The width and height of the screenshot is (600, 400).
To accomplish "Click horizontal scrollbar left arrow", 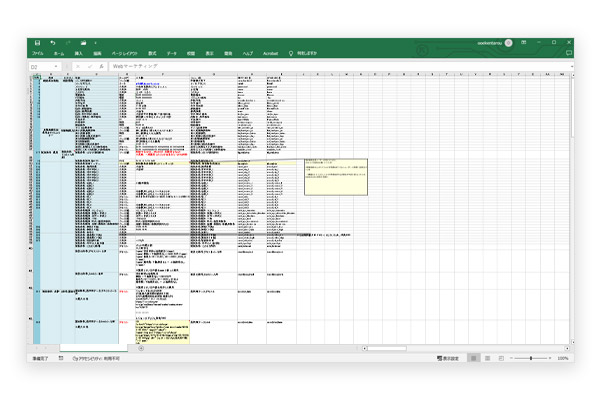I will (x=365, y=348).
